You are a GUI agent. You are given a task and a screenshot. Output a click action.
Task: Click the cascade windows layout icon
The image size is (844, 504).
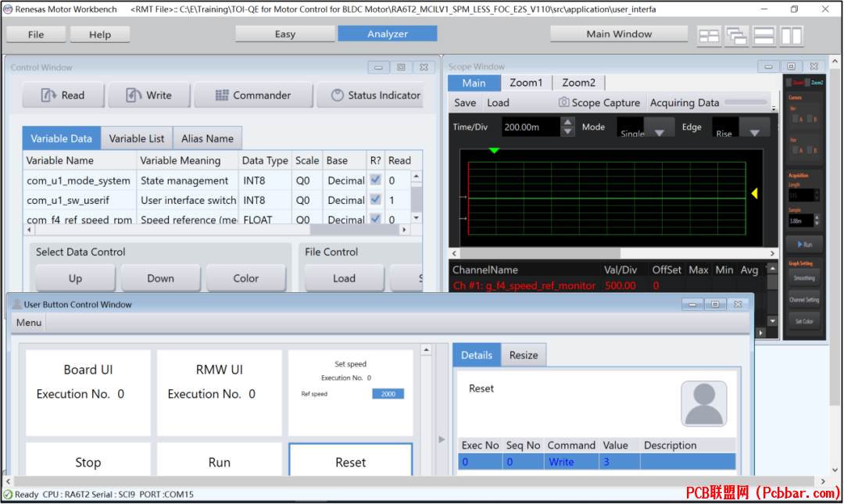(x=736, y=36)
